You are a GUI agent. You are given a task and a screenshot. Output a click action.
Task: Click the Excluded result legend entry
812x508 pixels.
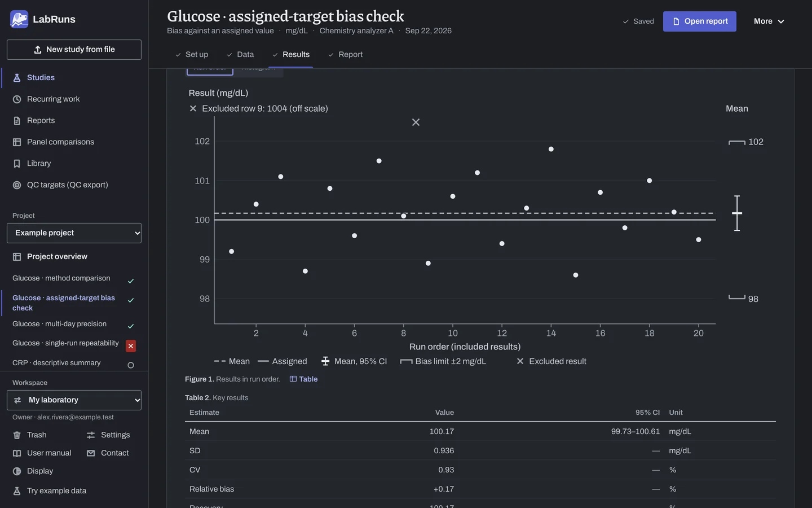click(551, 361)
